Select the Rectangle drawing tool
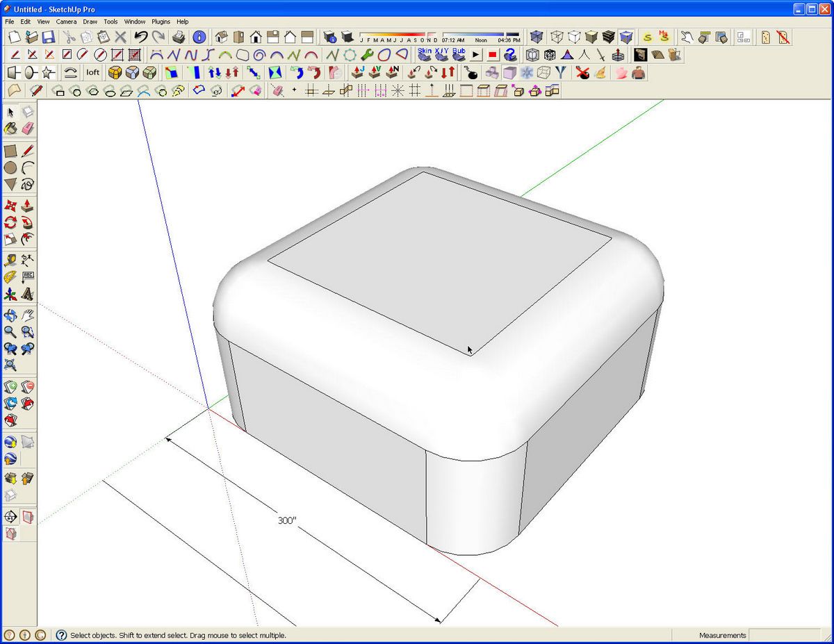The image size is (834, 644). point(10,151)
